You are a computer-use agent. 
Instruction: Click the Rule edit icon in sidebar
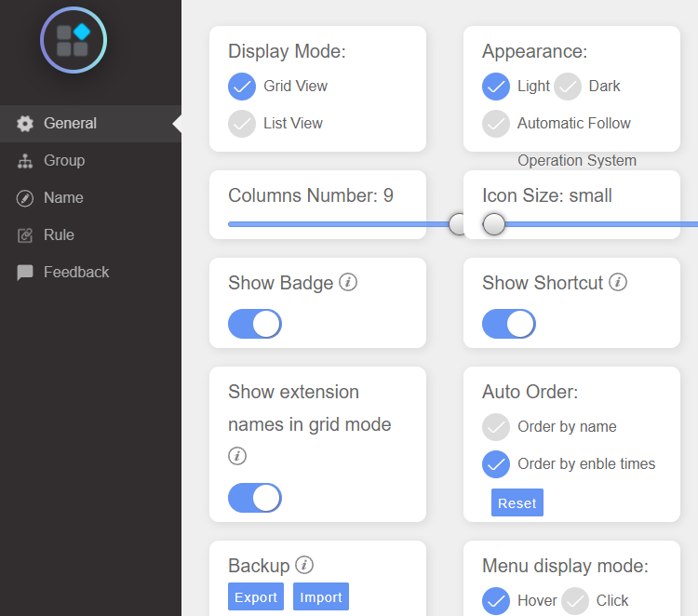click(25, 235)
